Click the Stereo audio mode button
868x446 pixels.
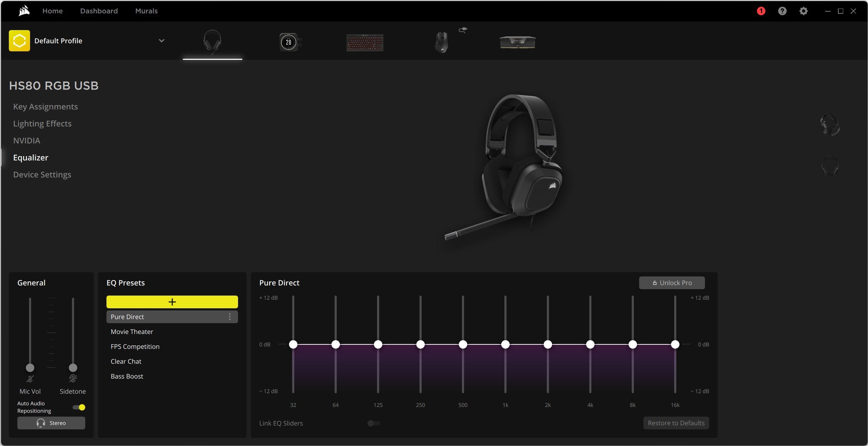51,423
